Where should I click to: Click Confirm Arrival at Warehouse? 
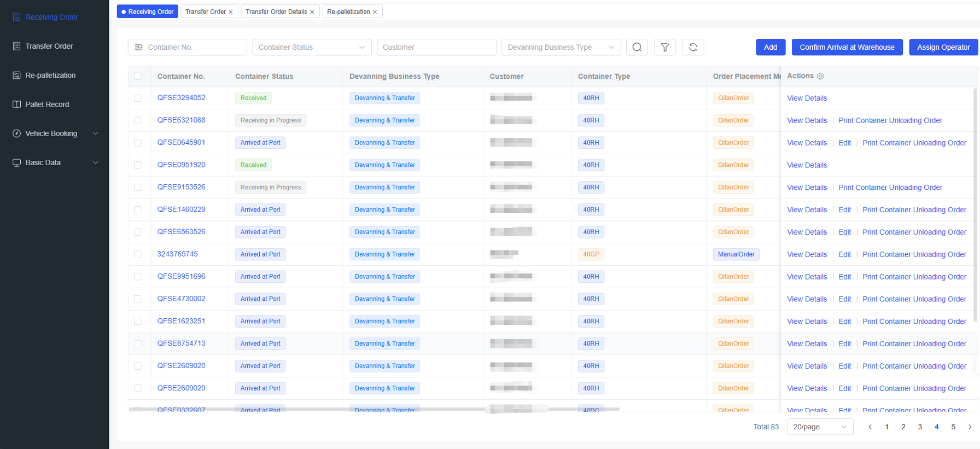[x=847, y=47]
